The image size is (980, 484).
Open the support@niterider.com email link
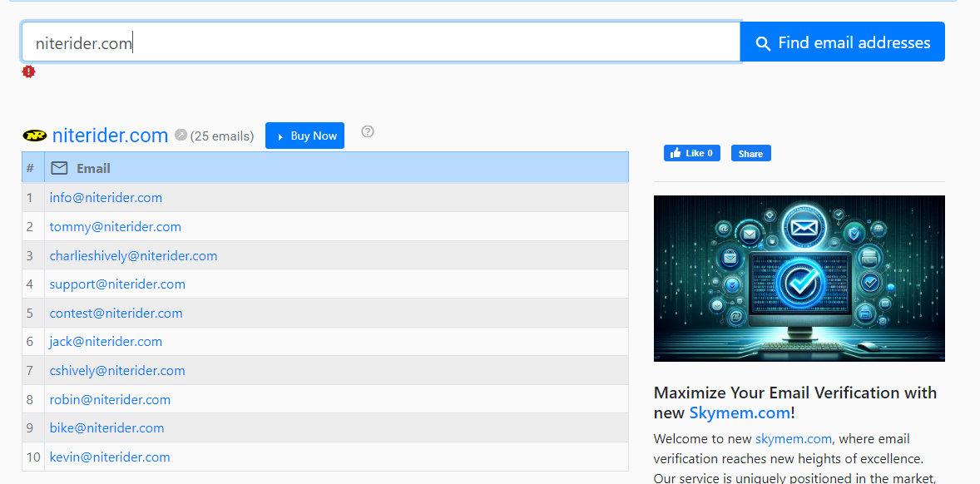pyautogui.click(x=117, y=284)
